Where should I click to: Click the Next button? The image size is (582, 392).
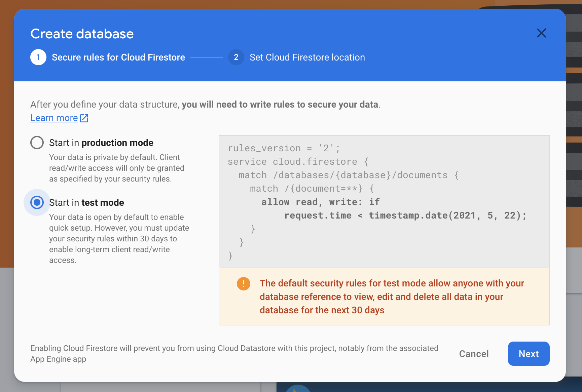[x=529, y=354]
